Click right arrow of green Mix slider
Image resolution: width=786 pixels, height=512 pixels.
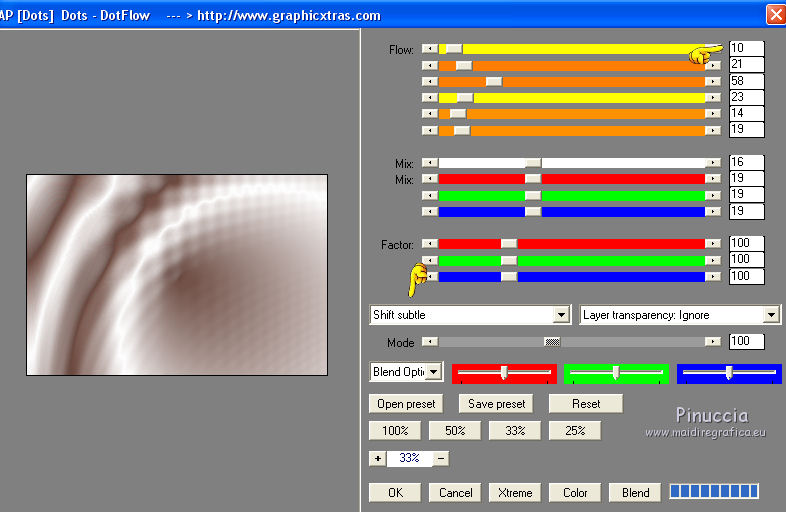coord(713,195)
